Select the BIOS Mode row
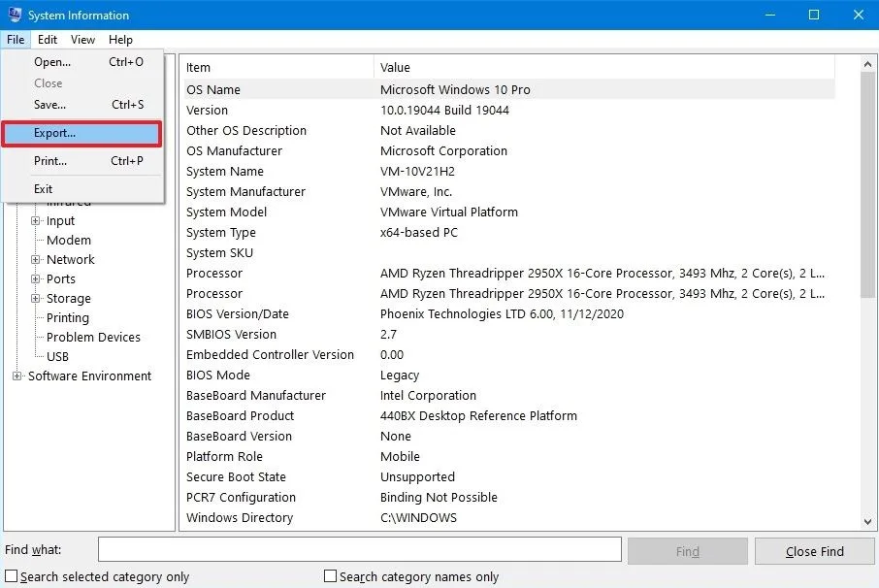879x588 pixels. [x=509, y=375]
